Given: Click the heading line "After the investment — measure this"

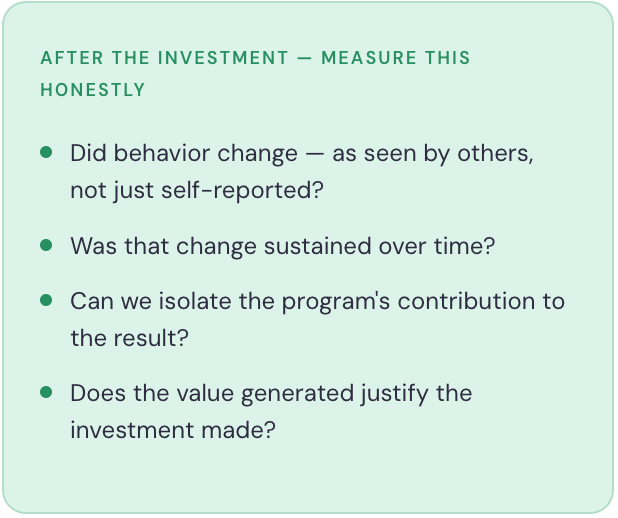Looking at the screenshot, I should point(255,58).
